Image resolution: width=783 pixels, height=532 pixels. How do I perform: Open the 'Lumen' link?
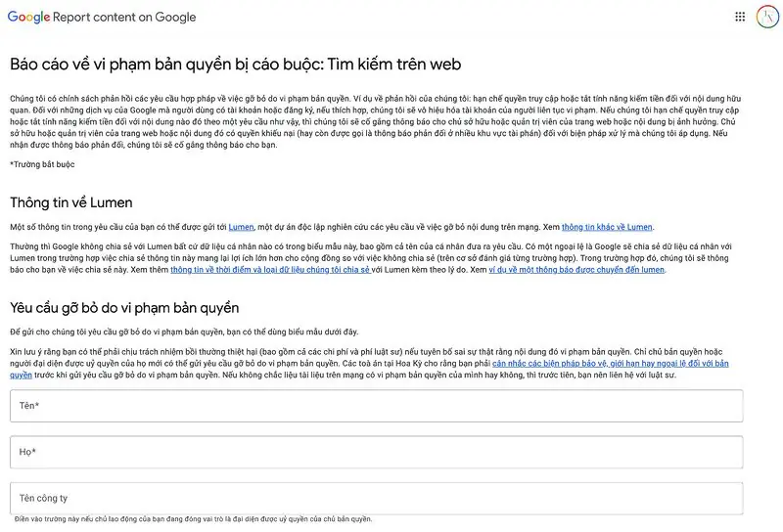click(x=241, y=227)
